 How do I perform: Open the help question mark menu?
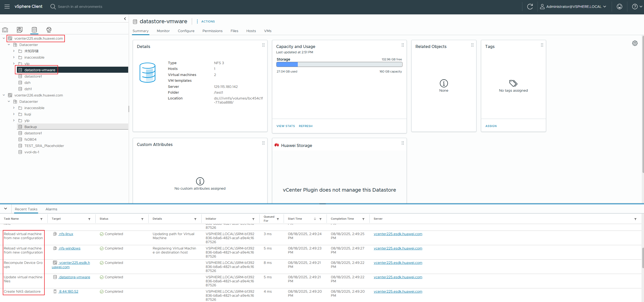click(x=637, y=7)
